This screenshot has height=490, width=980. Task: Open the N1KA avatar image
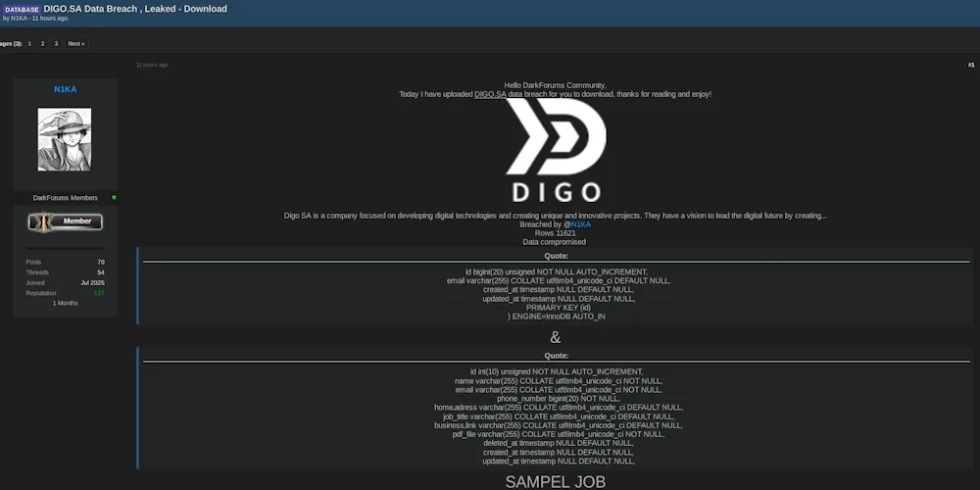(x=65, y=139)
